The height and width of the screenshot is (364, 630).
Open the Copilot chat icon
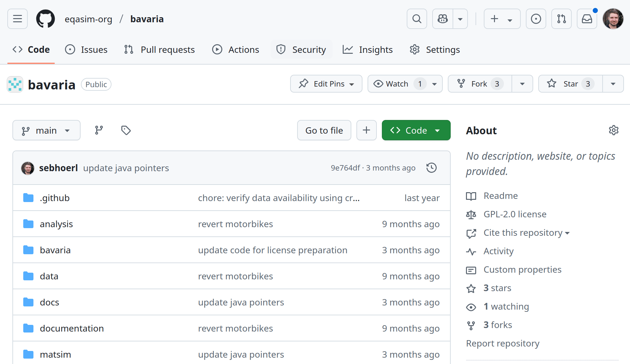click(x=443, y=19)
